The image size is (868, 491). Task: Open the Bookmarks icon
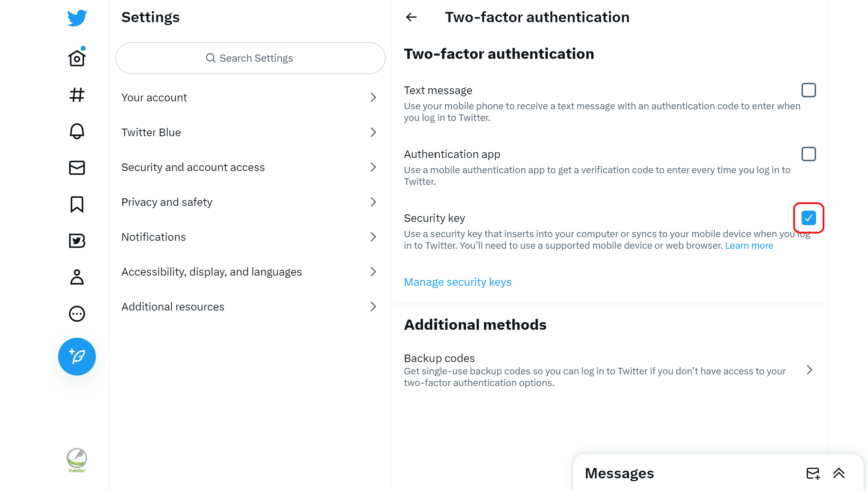[77, 204]
